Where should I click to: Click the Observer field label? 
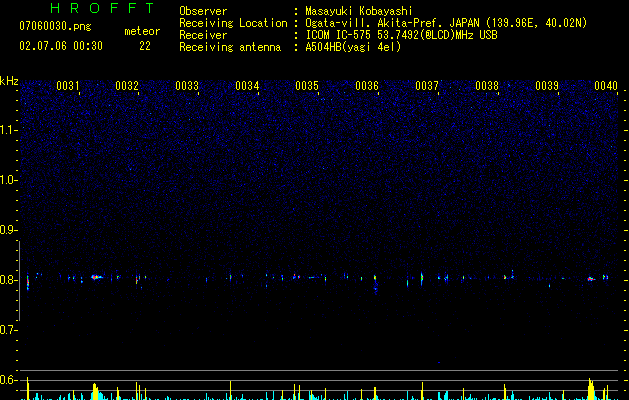tap(203, 11)
